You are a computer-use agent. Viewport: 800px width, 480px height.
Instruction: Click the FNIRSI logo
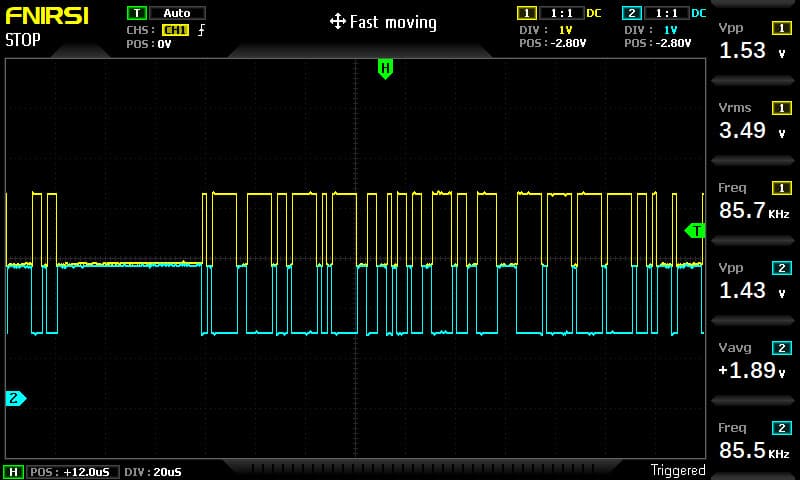(x=44, y=17)
